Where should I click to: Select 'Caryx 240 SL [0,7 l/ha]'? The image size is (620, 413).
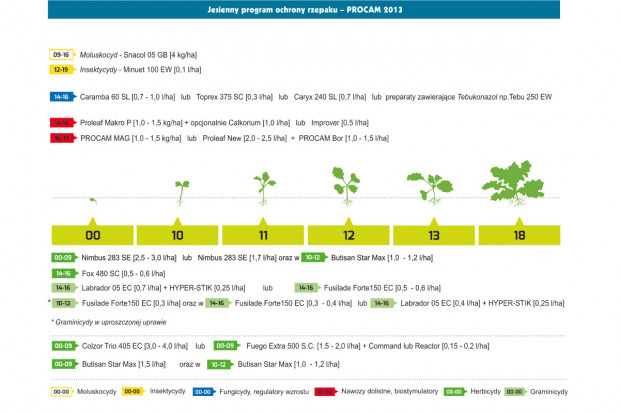(330, 97)
